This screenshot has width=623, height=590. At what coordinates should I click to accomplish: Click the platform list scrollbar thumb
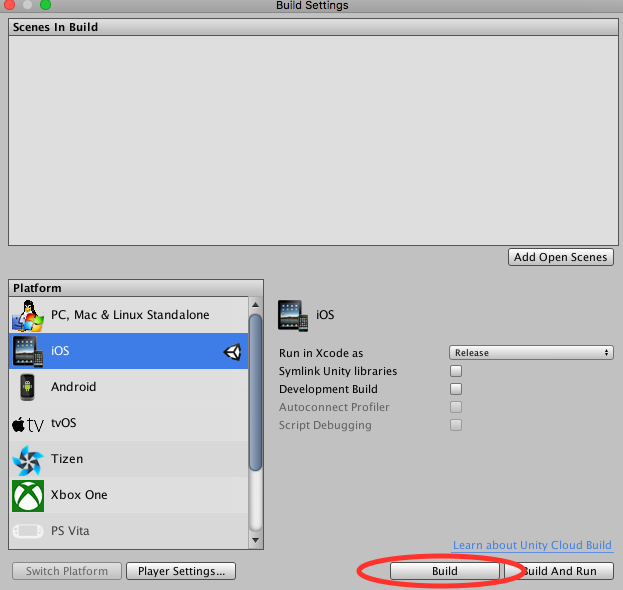click(x=255, y=392)
